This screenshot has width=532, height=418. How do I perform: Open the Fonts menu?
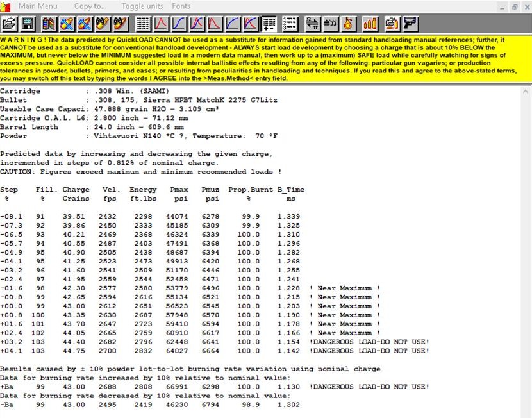point(181,6)
